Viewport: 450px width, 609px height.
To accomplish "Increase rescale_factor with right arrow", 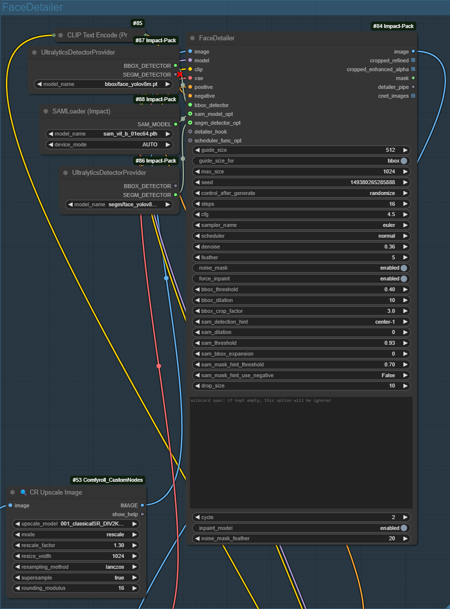I will (134, 545).
